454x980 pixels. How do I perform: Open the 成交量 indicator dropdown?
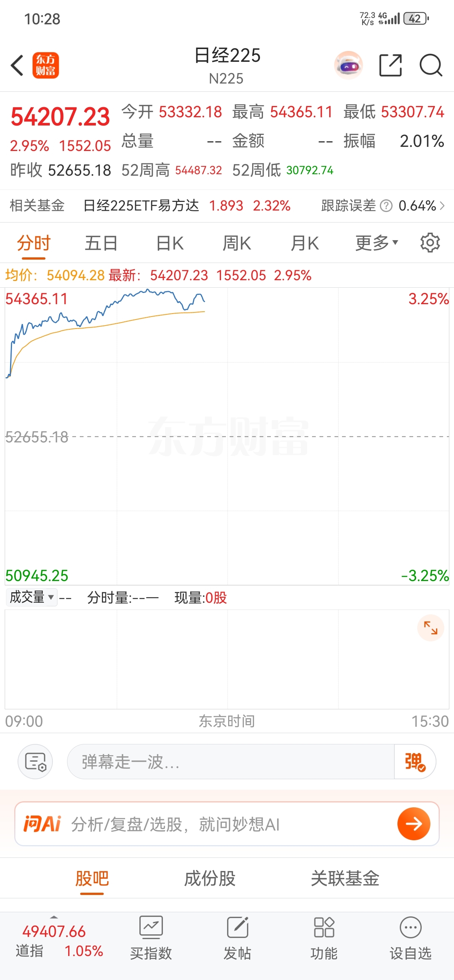coord(31,597)
